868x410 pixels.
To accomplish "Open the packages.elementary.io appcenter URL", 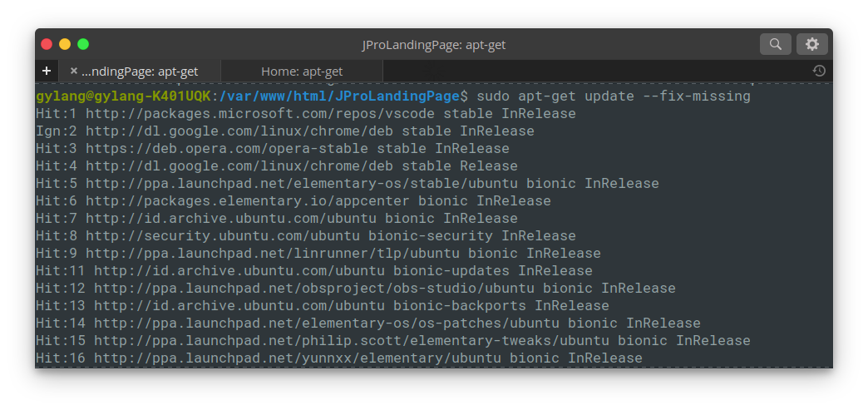I will point(248,200).
